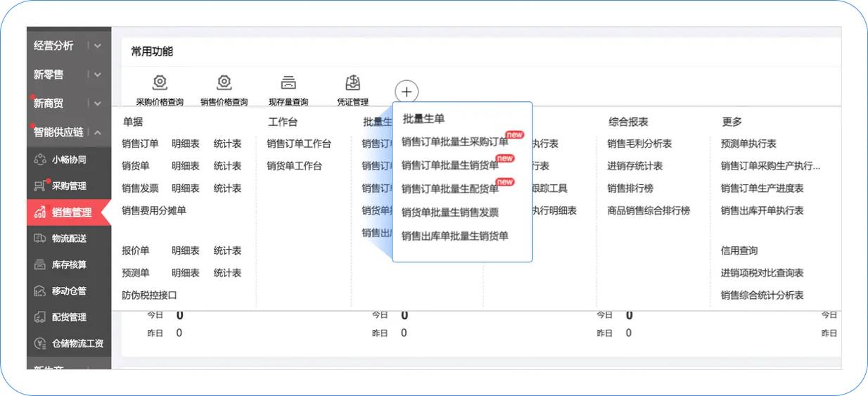Open 销售订单采购生产执行 report
This screenshot has width=868, height=396.
click(770, 166)
